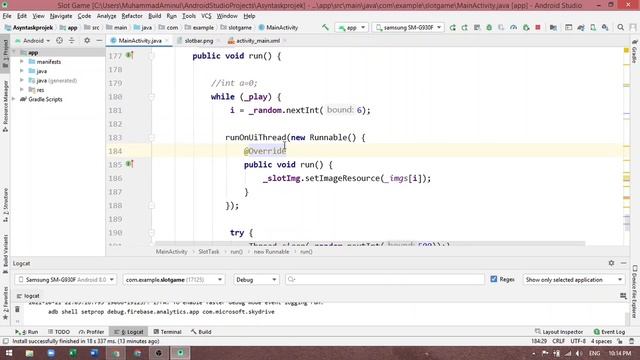
Task: Click Search Everywhere magnifier icon
Action: (621, 27)
